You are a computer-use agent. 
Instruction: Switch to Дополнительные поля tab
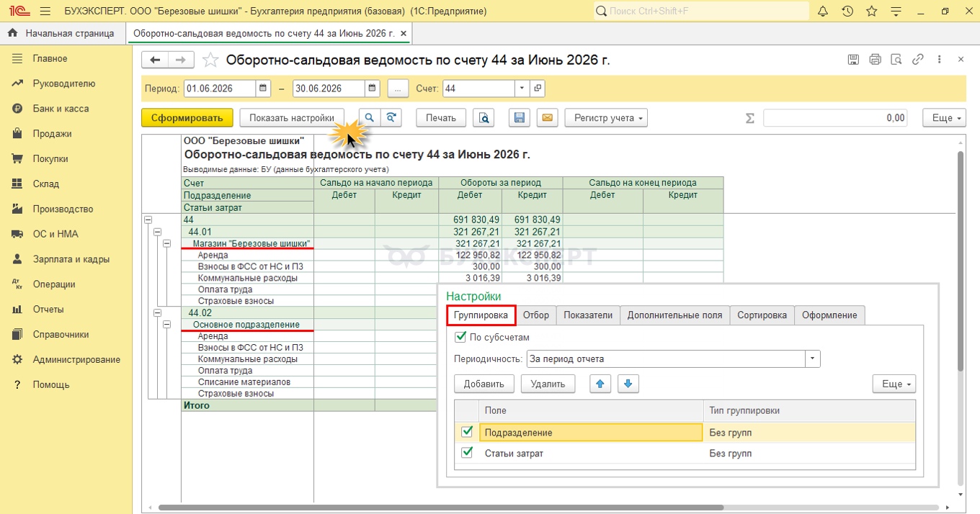(674, 315)
